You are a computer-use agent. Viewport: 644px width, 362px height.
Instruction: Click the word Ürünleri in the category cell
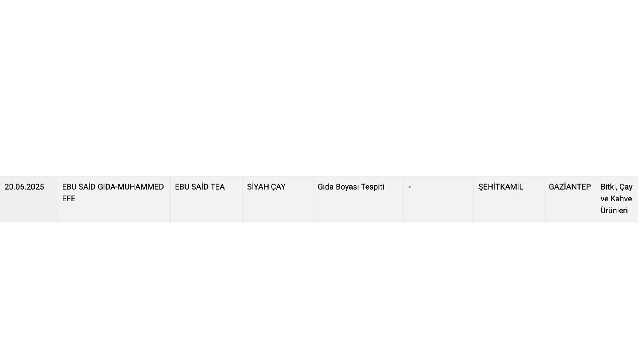point(614,211)
